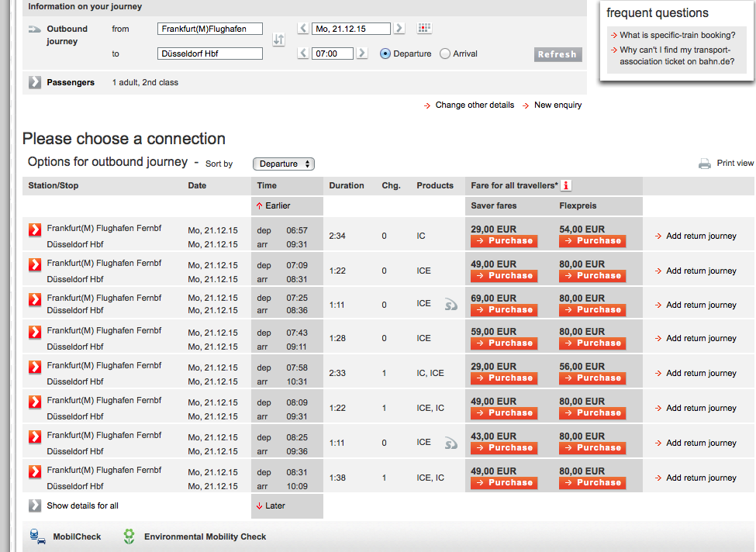Expand details of the 08:31 connection
The width and height of the screenshot is (756, 552).
click(x=35, y=471)
